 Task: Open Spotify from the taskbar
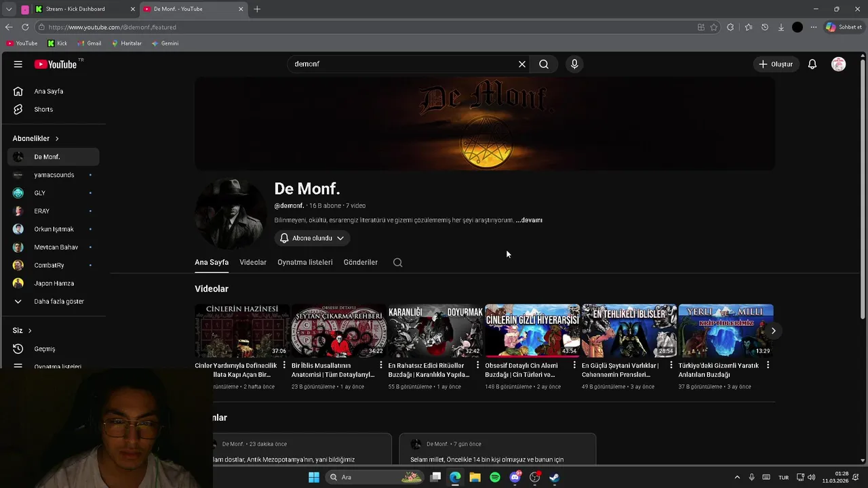(x=495, y=477)
